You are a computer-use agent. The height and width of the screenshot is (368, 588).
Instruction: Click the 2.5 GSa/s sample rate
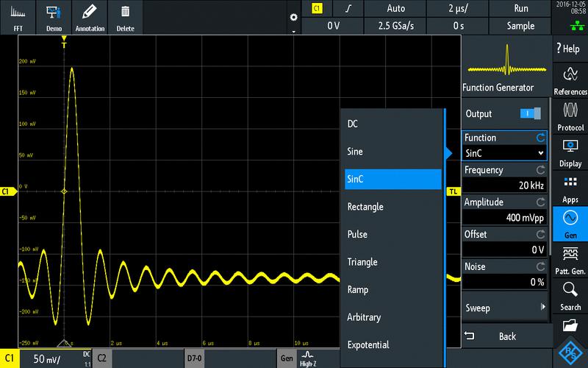[395, 26]
